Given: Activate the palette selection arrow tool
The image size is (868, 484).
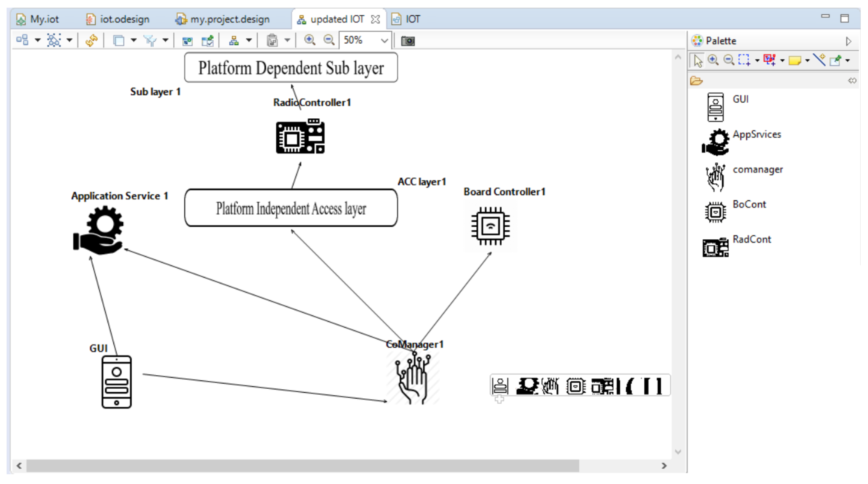Looking at the screenshot, I should click(x=698, y=60).
